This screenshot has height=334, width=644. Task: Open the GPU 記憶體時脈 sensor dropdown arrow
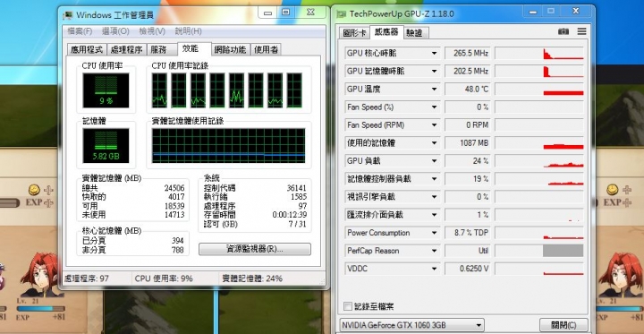click(434, 71)
